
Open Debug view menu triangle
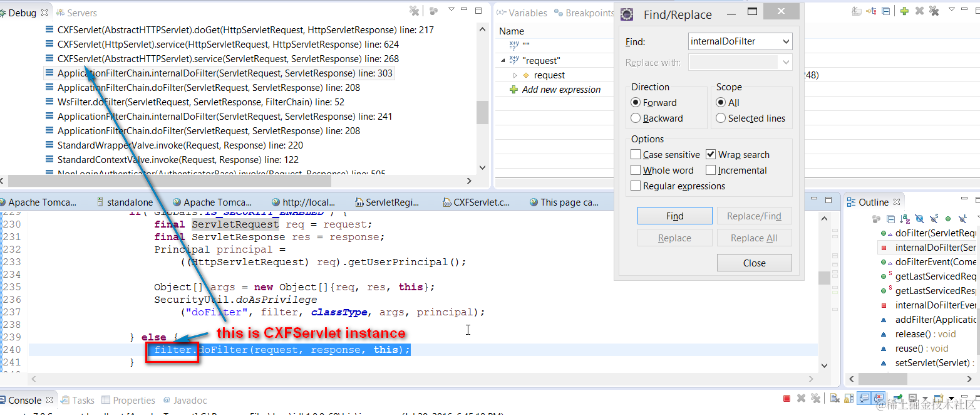tap(451, 9)
